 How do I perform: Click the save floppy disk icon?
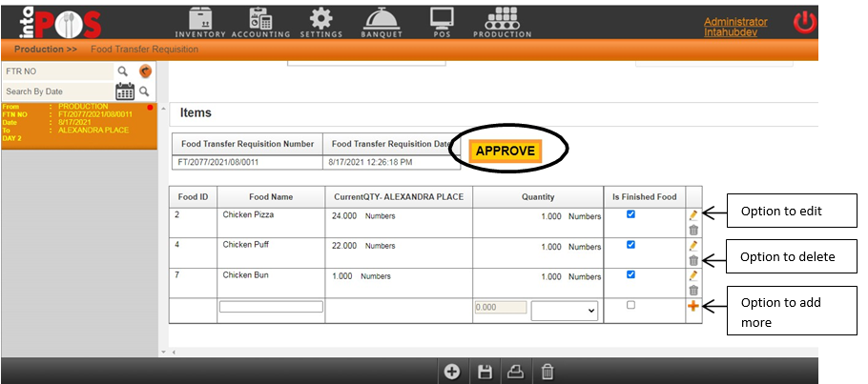484,373
